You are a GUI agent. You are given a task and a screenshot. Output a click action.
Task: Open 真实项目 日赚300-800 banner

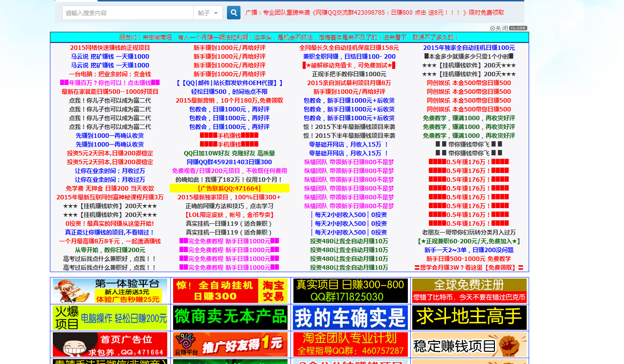[350, 291]
